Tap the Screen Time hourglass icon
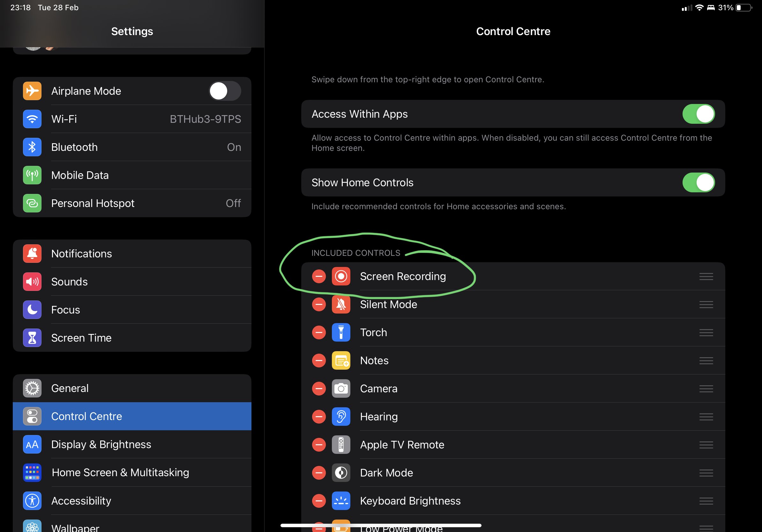The height and width of the screenshot is (532, 762). click(32, 338)
